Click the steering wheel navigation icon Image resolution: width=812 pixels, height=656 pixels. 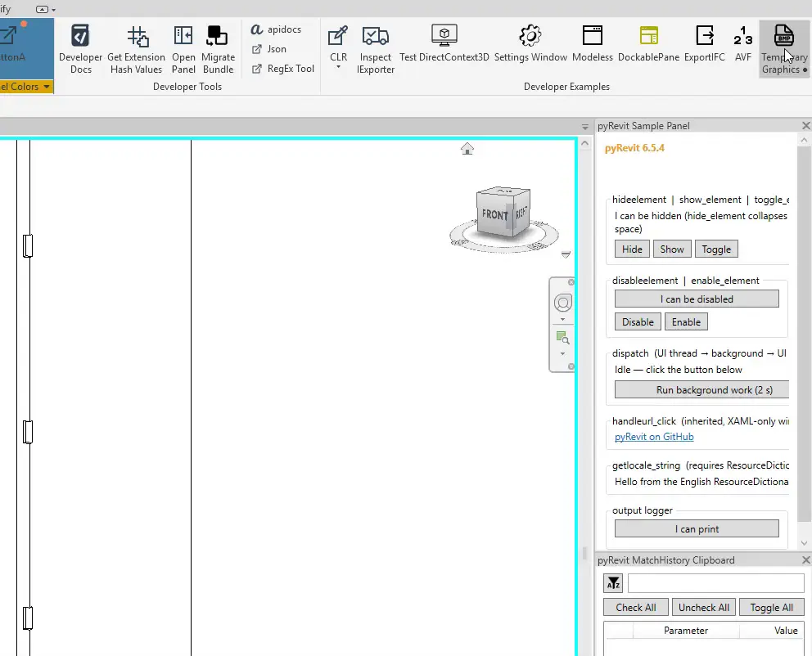point(563,303)
